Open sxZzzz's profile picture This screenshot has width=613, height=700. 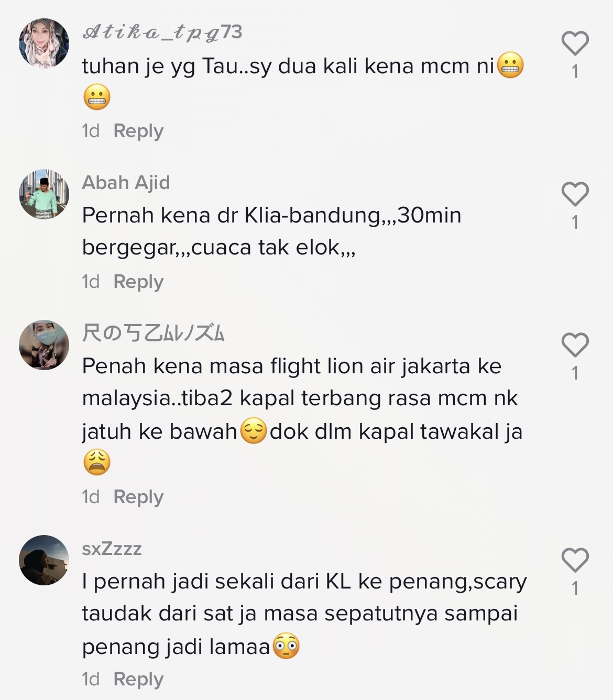44,560
